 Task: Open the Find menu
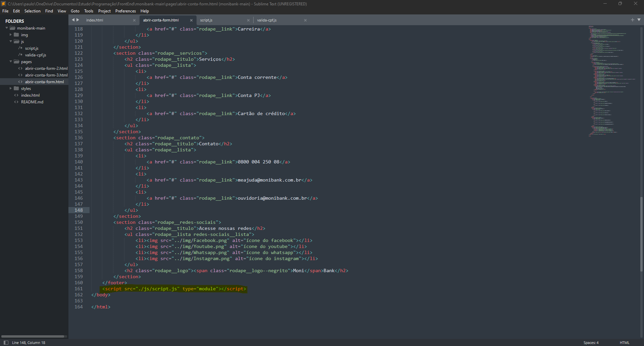(49, 11)
